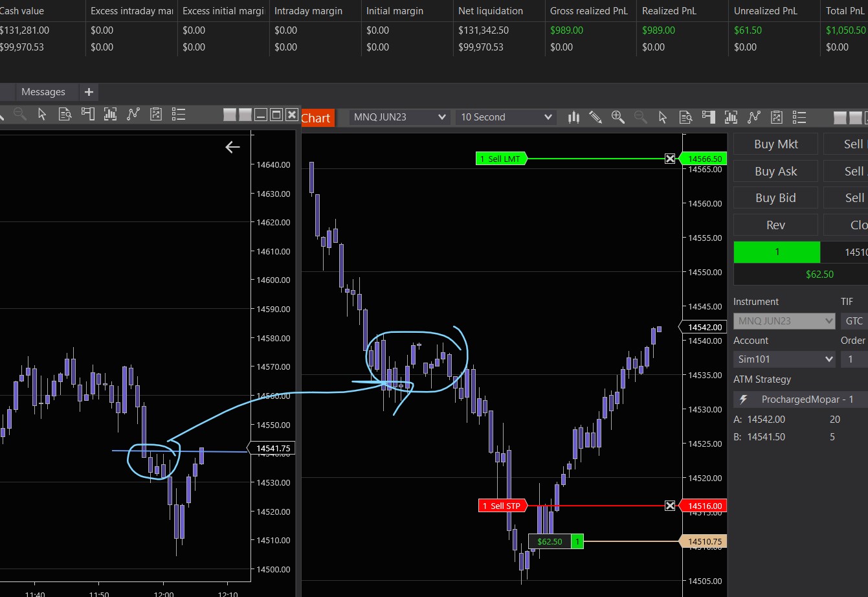
Task: Click the 1 Sell LMT order label
Action: 502,159
